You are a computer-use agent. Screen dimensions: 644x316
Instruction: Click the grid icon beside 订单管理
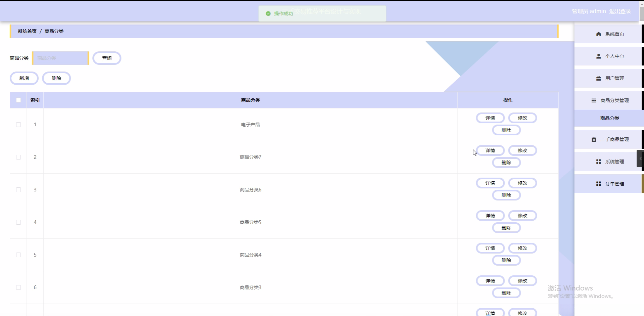tap(598, 184)
